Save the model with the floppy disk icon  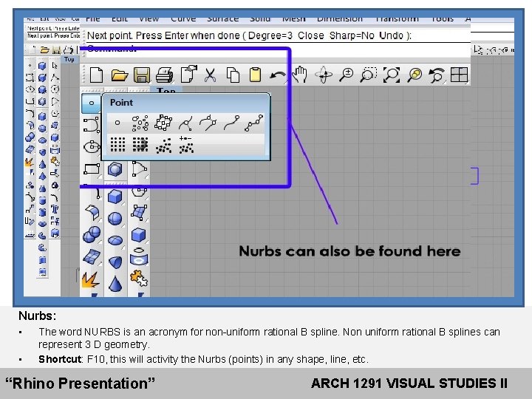(x=142, y=75)
